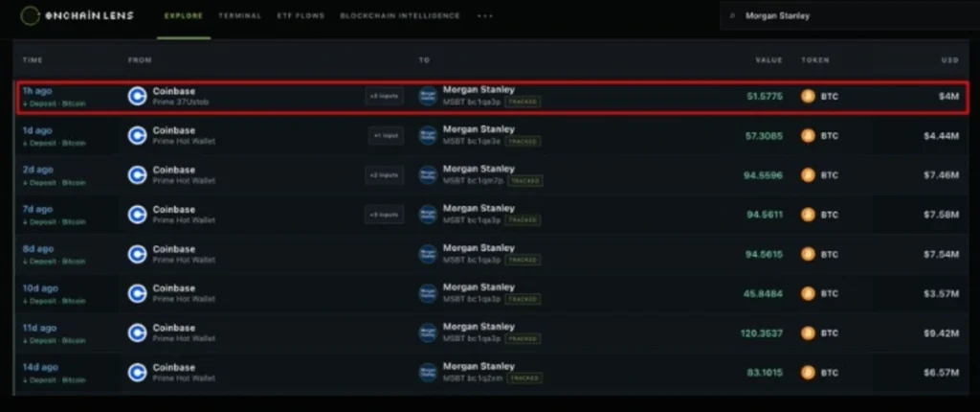The image size is (980, 412).
Task: Click Coinbase icon in the 10d ago row
Action: click(137, 293)
